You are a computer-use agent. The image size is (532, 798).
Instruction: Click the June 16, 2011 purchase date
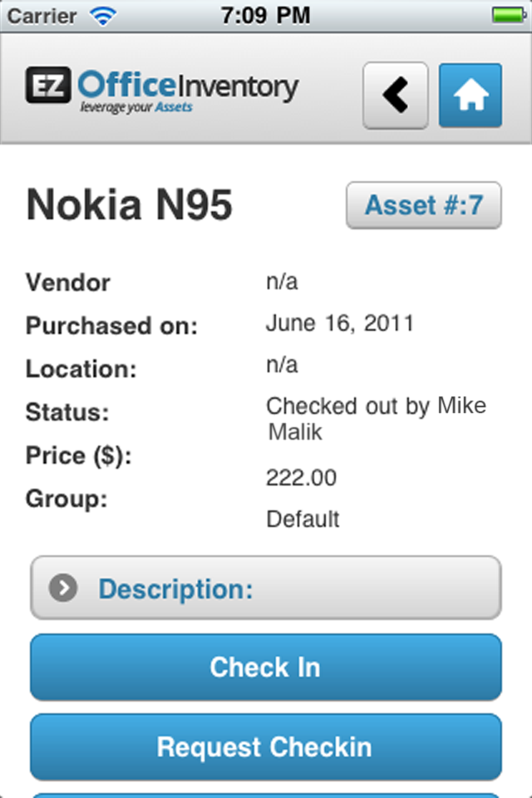(x=339, y=323)
